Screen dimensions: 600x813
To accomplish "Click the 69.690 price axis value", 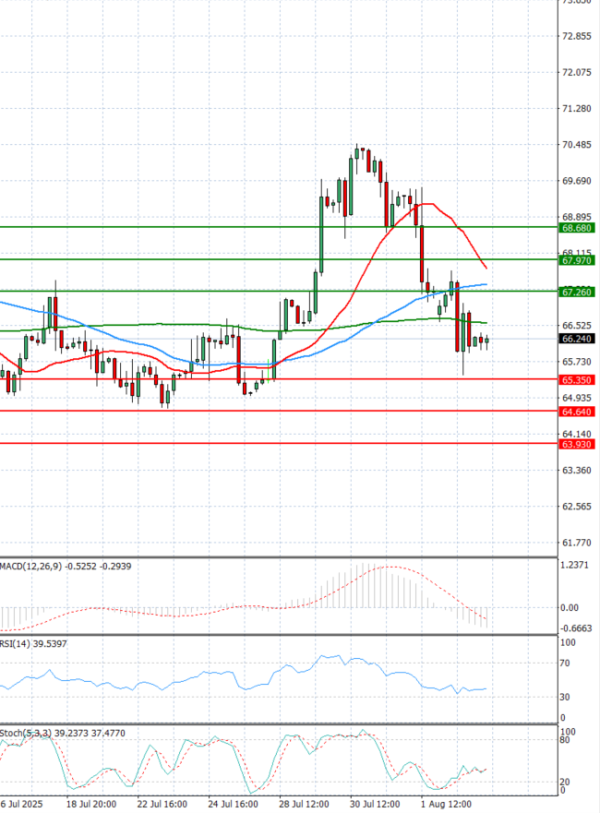I will click(577, 181).
